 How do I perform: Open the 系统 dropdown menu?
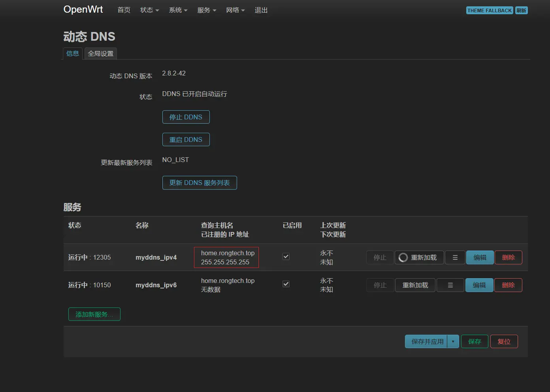click(x=178, y=10)
